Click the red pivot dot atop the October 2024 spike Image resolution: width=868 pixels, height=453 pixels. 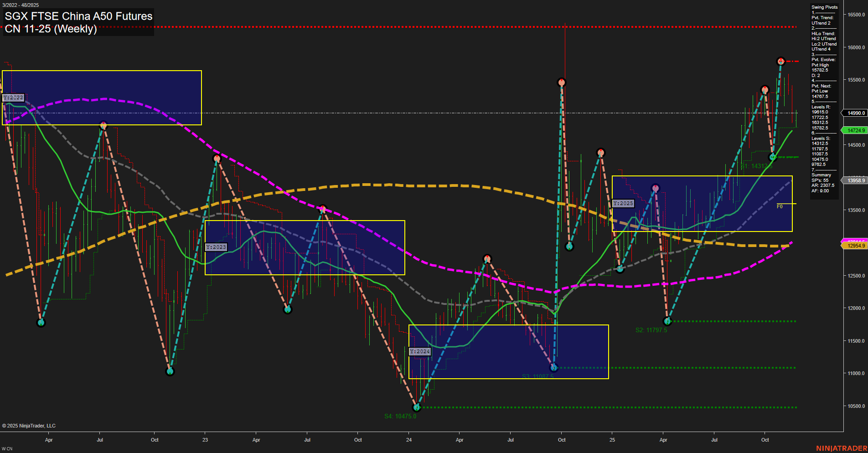point(562,82)
